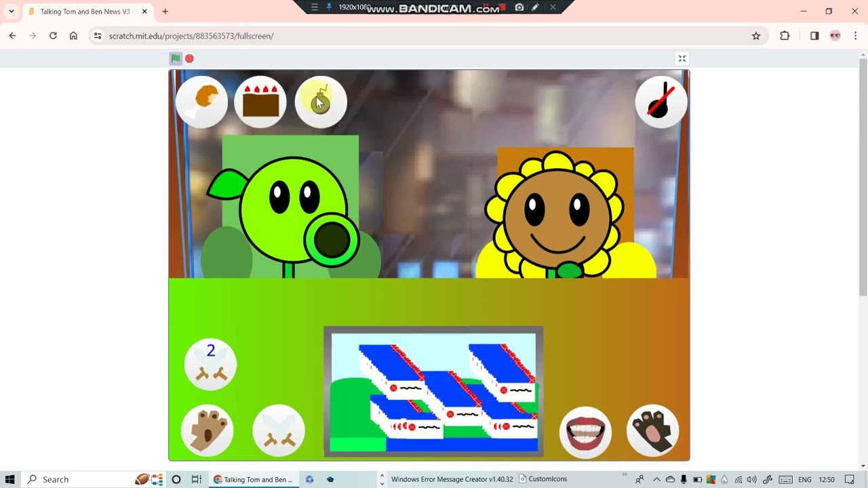Viewport: 868px width, 488px height.
Task: Open the Chrome profile avatar
Action: pyautogui.click(x=835, y=36)
